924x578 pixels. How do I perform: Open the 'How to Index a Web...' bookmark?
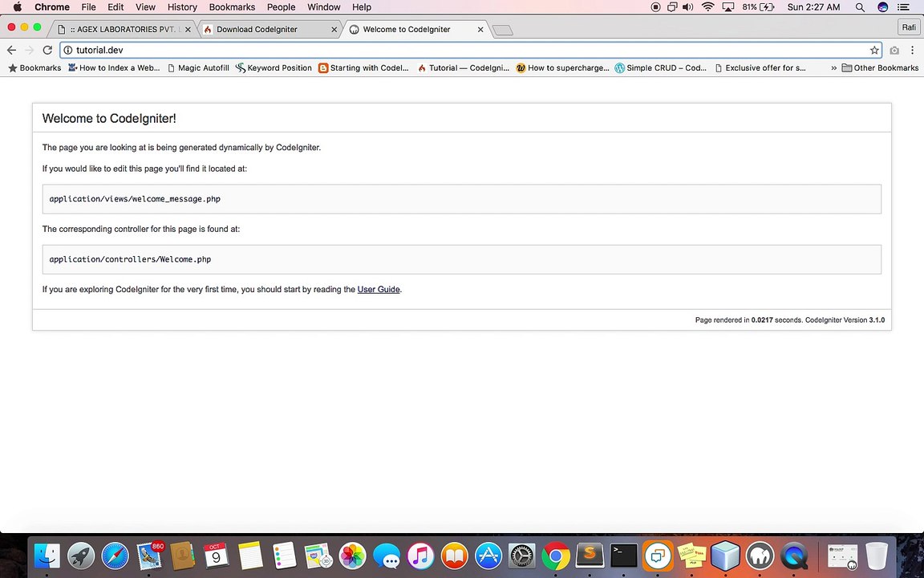[x=114, y=67]
